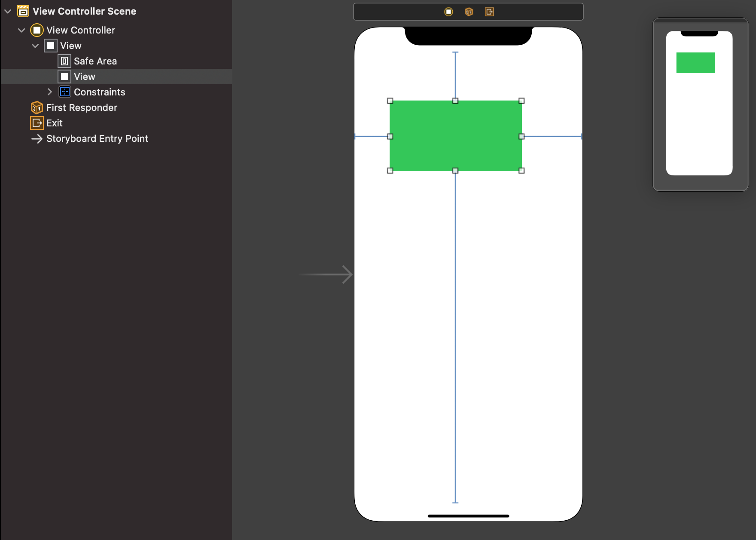Select the top spacing constraint line above green view
Viewport: 756px width, 540px height.
(x=455, y=75)
